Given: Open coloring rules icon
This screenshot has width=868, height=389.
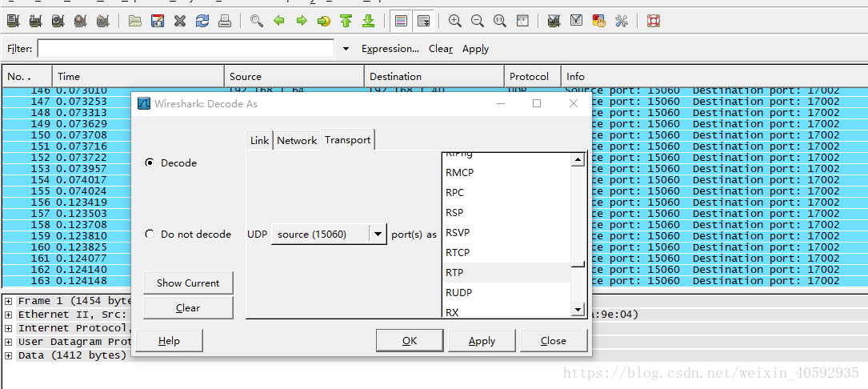Looking at the screenshot, I should 598,21.
